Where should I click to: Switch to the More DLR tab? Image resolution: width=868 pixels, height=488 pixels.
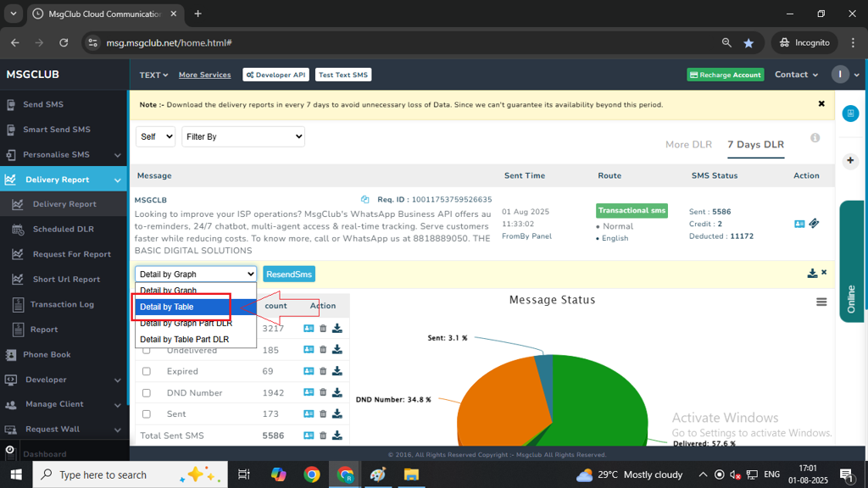pos(688,144)
